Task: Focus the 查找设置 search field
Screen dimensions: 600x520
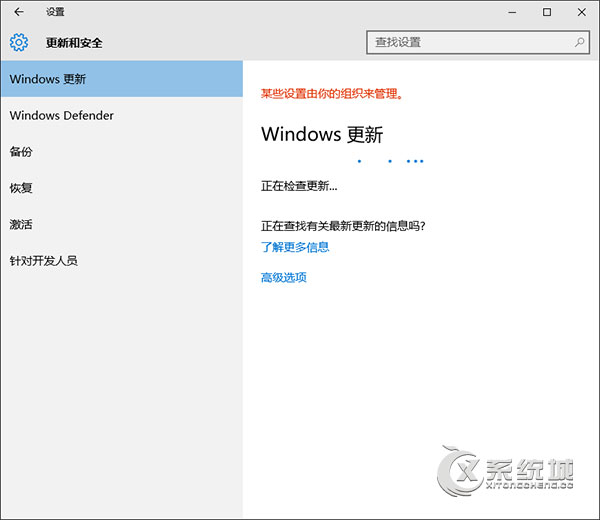Action: pos(478,42)
